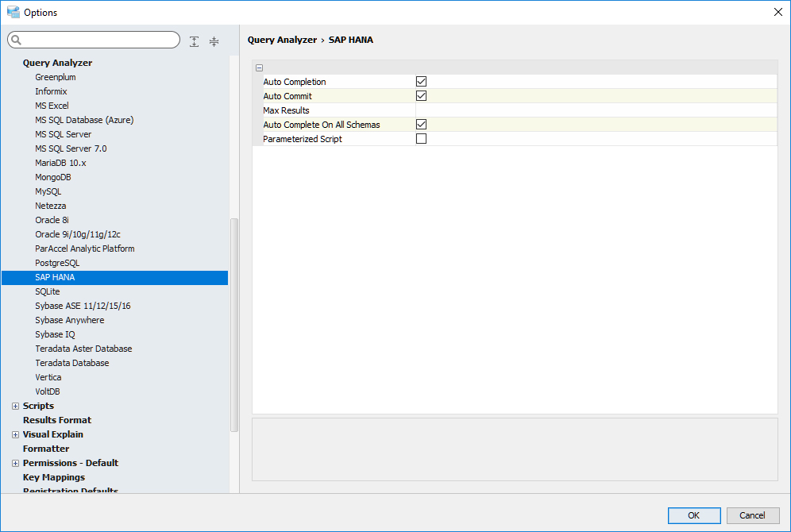Enable the Parameterized Script checkbox
Image resolution: width=791 pixels, height=532 pixels.
(421, 139)
